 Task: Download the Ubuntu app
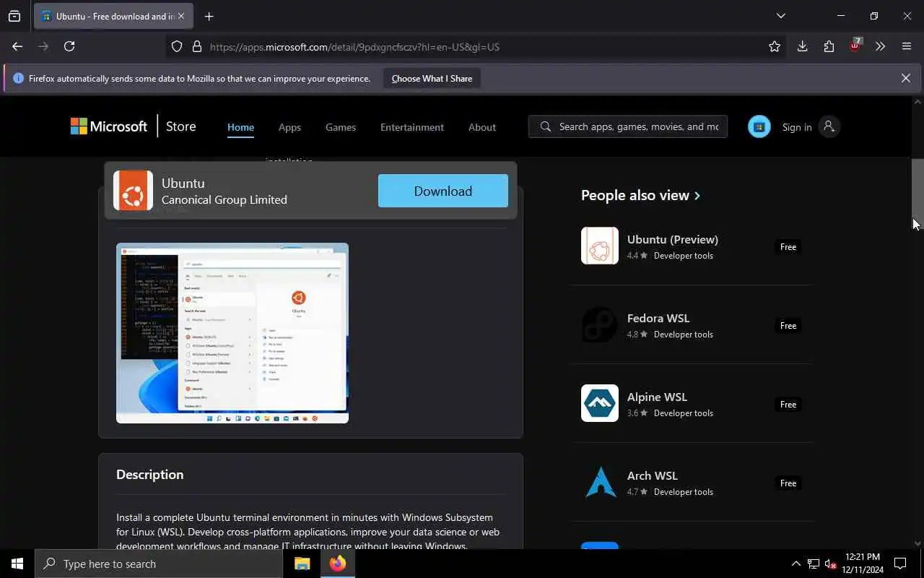pos(443,191)
